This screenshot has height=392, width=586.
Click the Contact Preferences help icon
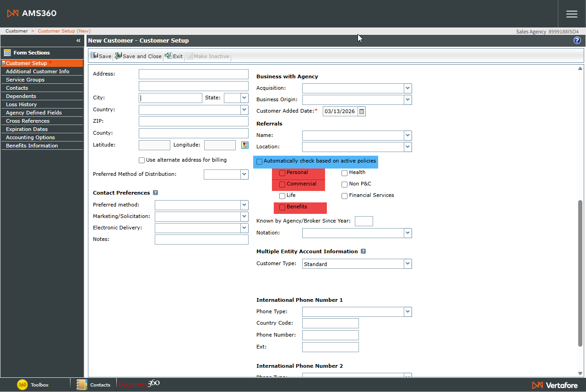pos(156,193)
